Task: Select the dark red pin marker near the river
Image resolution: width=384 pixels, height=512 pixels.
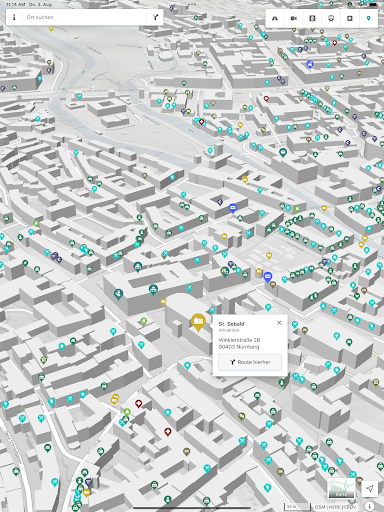Action: 201,122
